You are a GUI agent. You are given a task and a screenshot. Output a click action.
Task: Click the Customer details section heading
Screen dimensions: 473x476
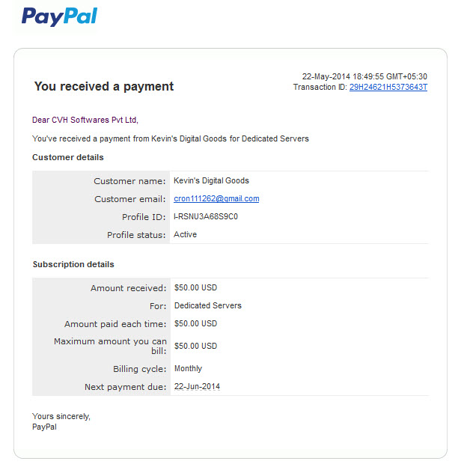[x=68, y=157]
